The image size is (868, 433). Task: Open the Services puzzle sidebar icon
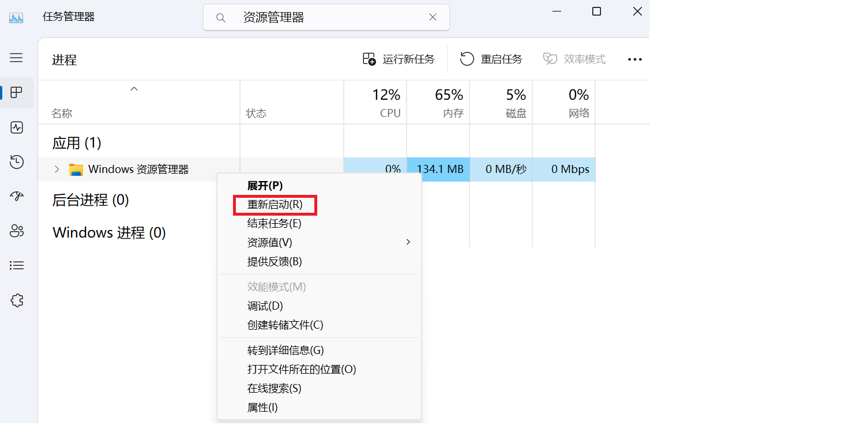[x=17, y=300]
